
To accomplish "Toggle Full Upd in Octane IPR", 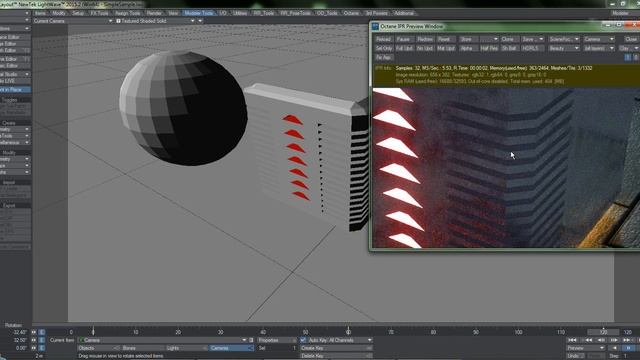I will [404, 48].
